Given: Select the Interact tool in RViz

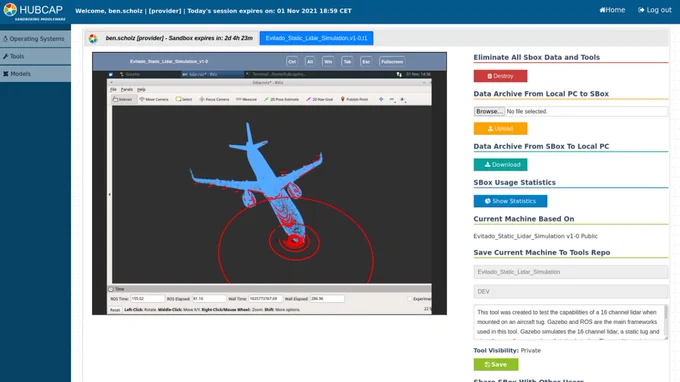Looking at the screenshot, I should click(123, 99).
